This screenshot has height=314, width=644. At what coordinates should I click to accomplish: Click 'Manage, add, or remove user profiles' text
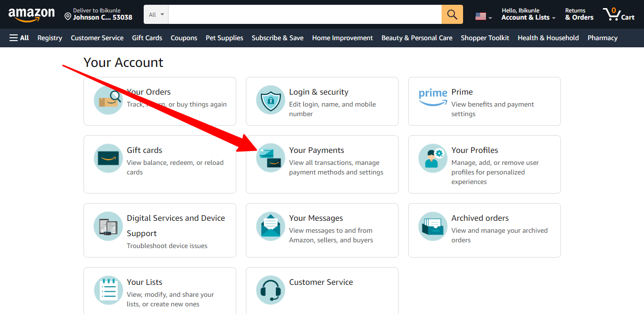(495, 172)
